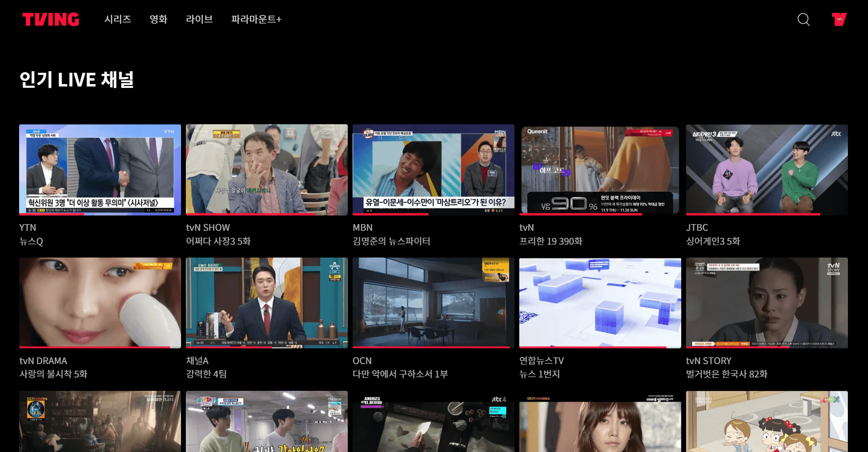Open the TVING profile avatar icon
This screenshot has height=452, width=868.
(x=839, y=20)
